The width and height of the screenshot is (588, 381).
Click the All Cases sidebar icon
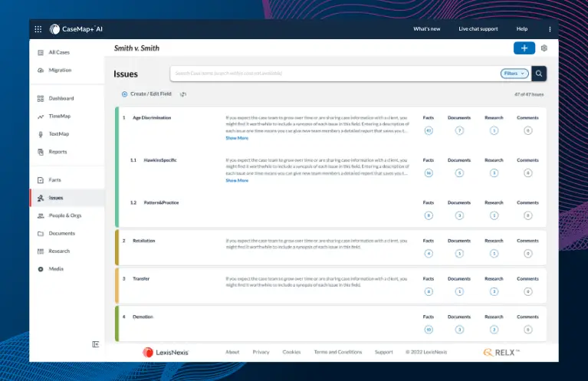(x=41, y=52)
